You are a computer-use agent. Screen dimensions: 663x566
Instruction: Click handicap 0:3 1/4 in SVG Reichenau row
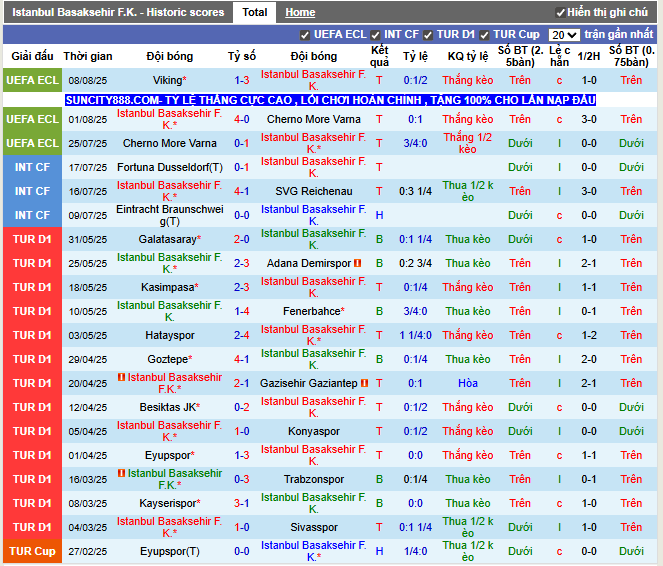pyautogui.click(x=415, y=191)
